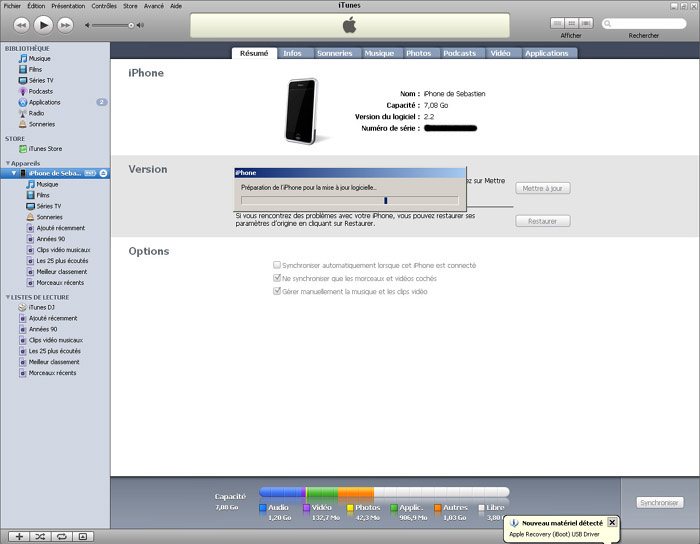Click the next track forward button

point(65,25)
